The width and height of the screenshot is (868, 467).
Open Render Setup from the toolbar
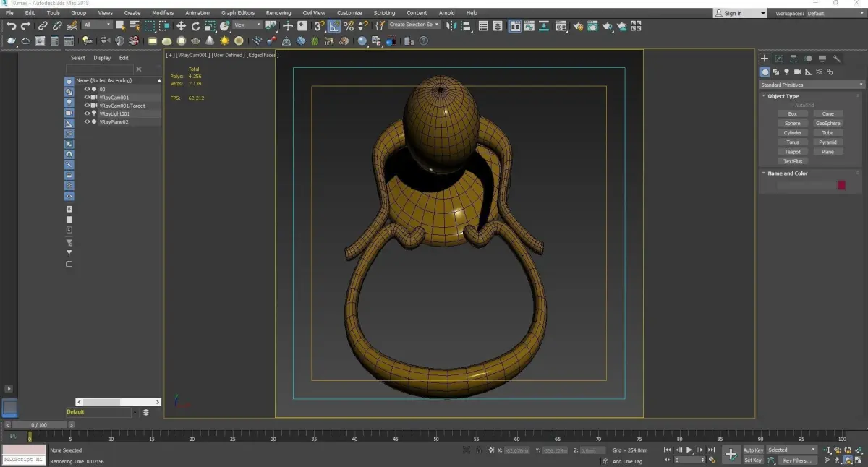(x=578, y=26)
